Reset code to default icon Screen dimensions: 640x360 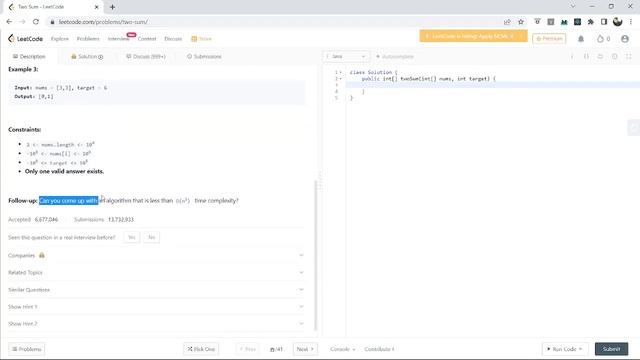(x=600, y=56)
